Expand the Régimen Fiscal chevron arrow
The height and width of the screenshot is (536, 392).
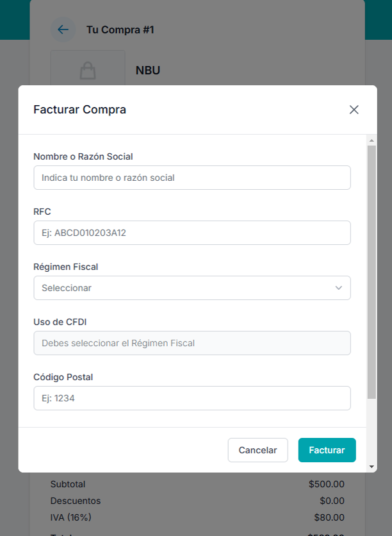pos(339,288)
